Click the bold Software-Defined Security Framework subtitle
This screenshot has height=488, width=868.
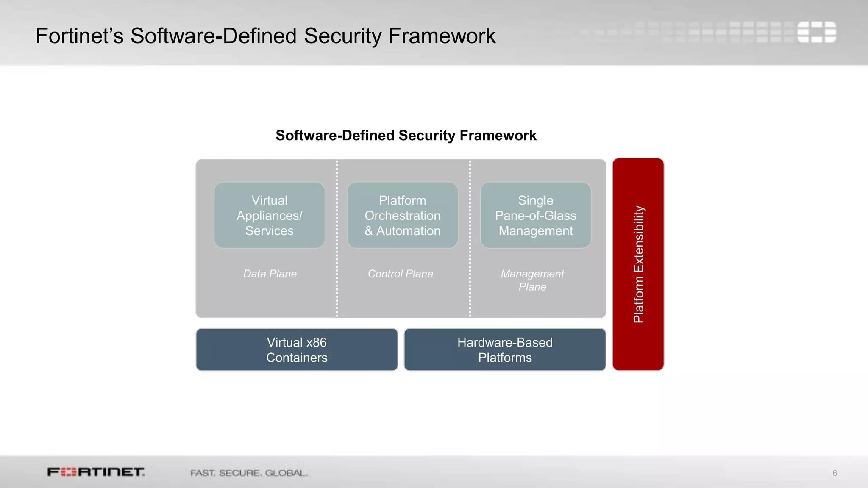pyautogui.click(x=406, y=136)
